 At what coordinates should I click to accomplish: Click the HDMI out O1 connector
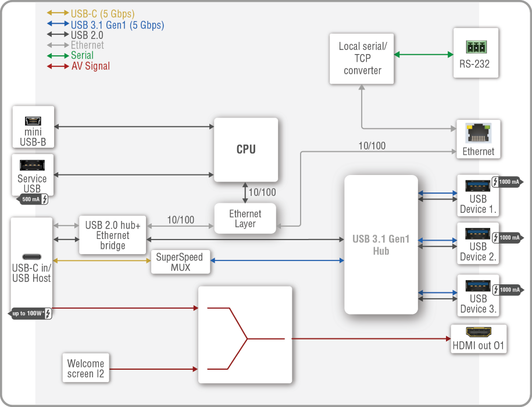click(x=479, y=333)
